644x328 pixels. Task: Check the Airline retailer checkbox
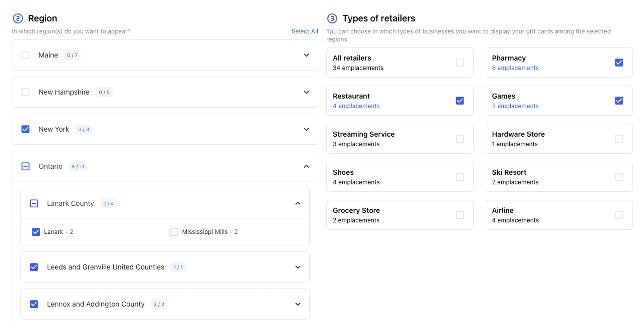pyautogui.click(x=619, y=215)
